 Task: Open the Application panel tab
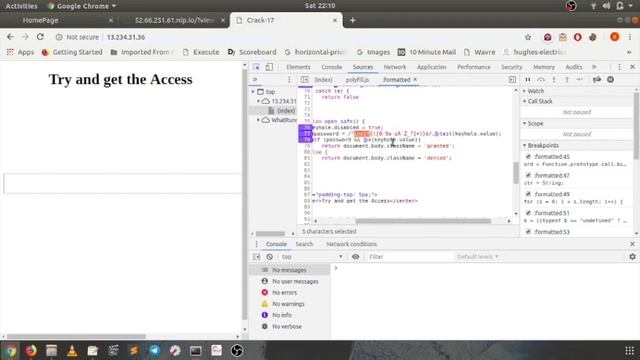pos(431,67)
